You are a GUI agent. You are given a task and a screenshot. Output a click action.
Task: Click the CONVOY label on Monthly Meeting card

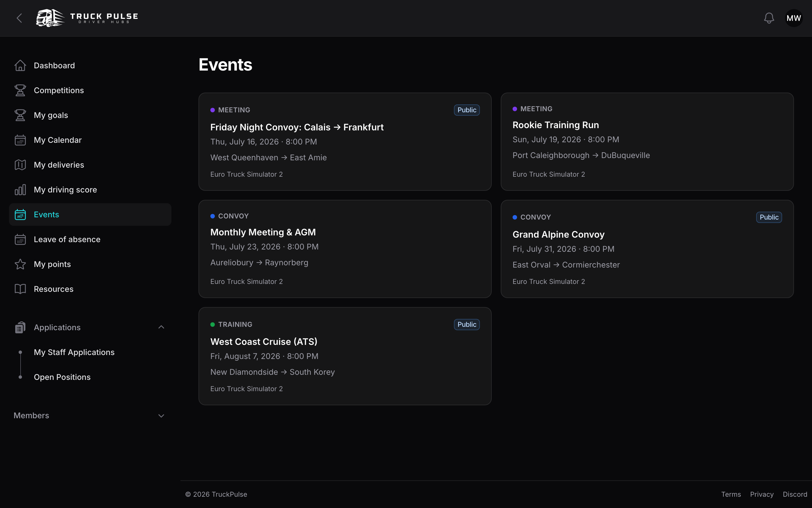[233, 216]
